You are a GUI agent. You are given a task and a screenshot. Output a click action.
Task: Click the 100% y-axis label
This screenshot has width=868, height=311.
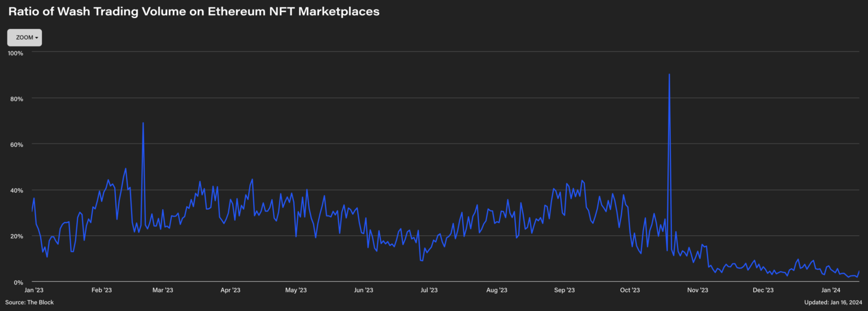point(15,53)
